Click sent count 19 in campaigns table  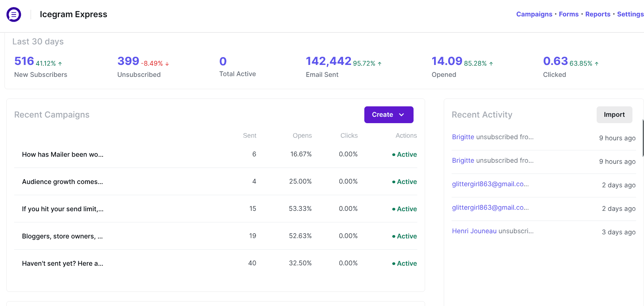click(x=252, y=236)
